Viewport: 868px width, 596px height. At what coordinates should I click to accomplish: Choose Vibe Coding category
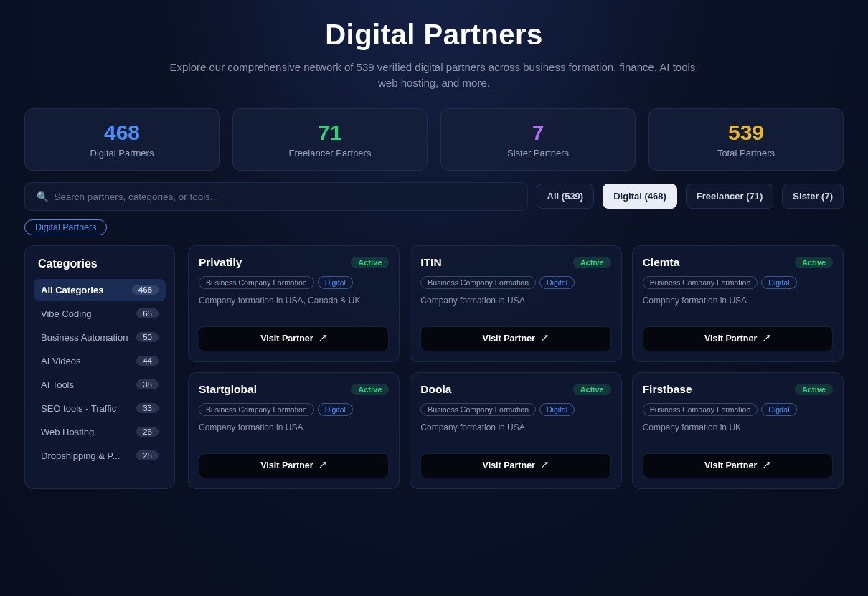[x=100, y=313]
